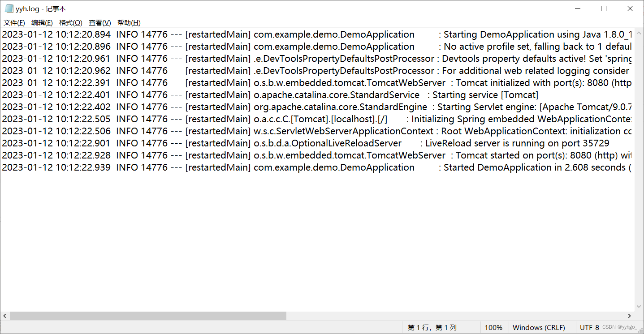Open the 帮助(H) menu
Screen dimensions: 644x334
129,23
